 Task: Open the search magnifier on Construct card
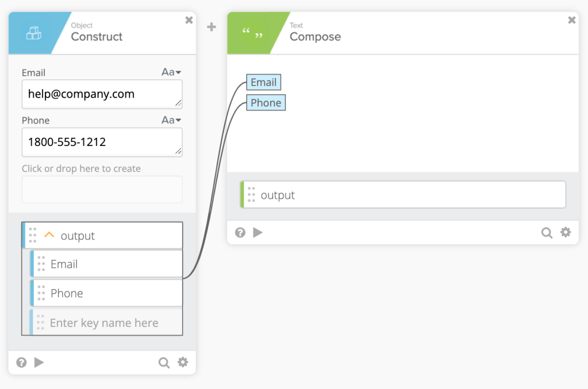(164, 363)
